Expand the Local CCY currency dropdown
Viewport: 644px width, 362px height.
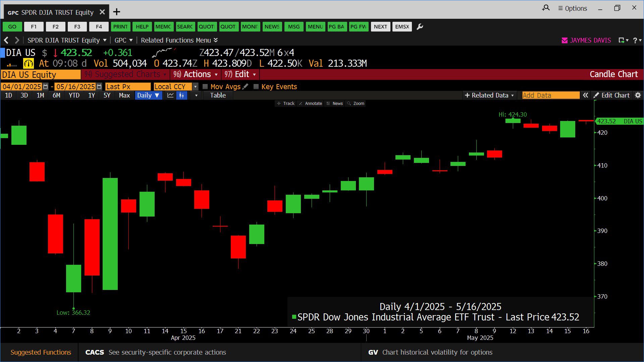pos(196,86)
